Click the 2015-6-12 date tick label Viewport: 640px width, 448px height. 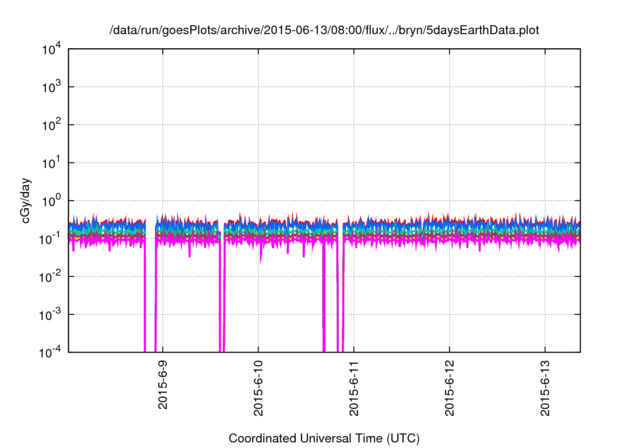coord(449,388)
